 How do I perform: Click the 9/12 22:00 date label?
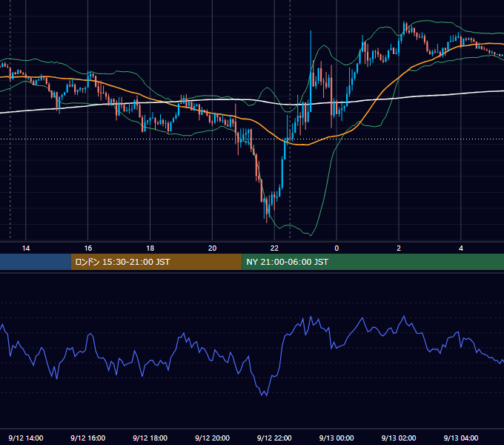click(274, 438)
